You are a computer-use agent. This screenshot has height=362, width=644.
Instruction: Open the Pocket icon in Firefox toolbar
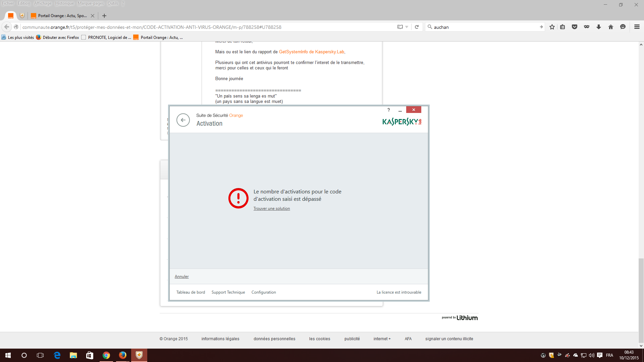tap(575, 27)
